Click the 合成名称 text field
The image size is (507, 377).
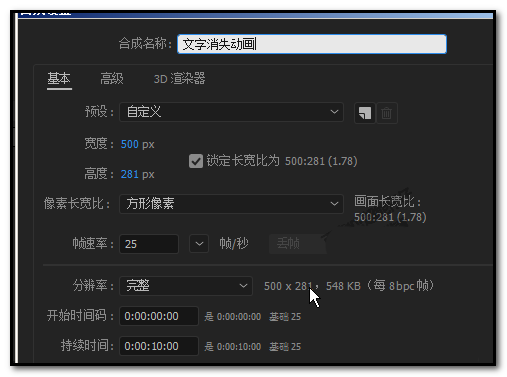coord(312,44)
